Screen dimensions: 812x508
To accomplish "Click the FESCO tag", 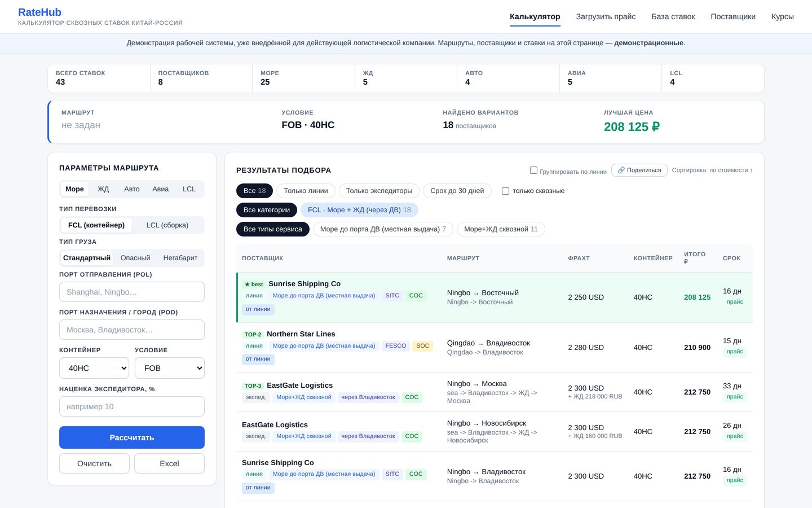I will [395, 346].
